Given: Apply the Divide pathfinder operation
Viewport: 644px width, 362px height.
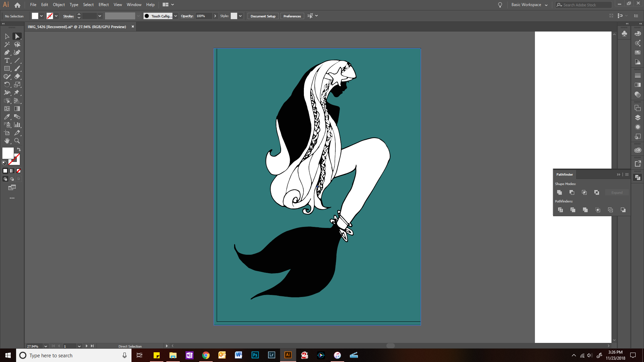Looking at the screenshot, I should pos(560,210).
